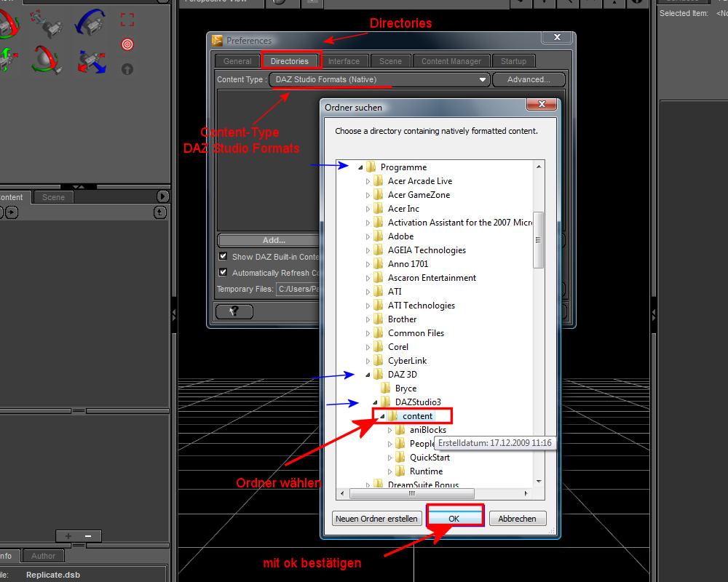Confirm folder with OK button

point(454,518)
